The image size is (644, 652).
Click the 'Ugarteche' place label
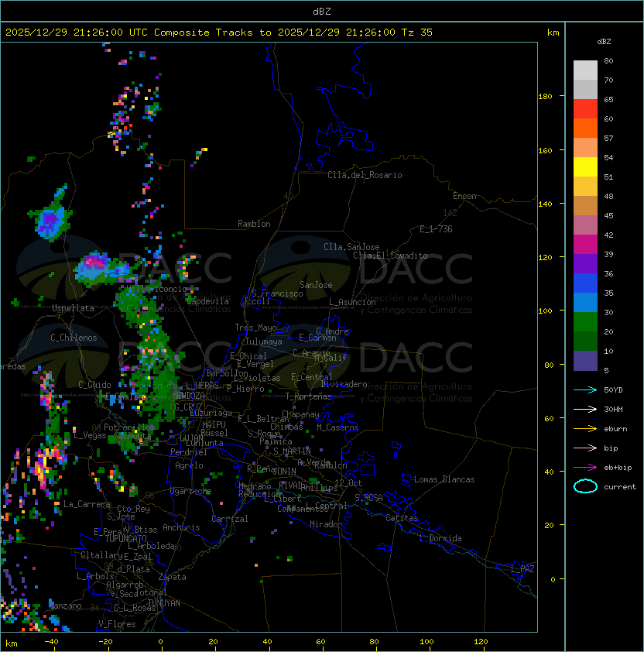coord(191,491)
